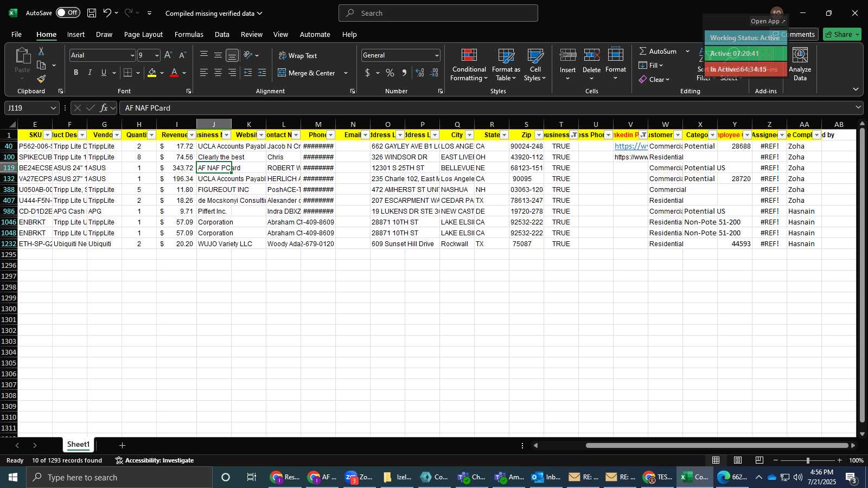
Task: Click Accessibility: Investigate in status bar
Action: click(155, 460)
